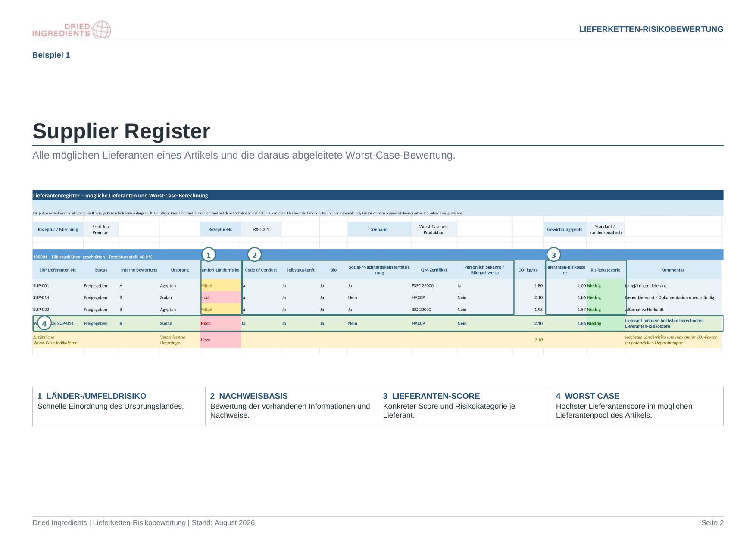Select the 'Status' column header

(101, 270)
